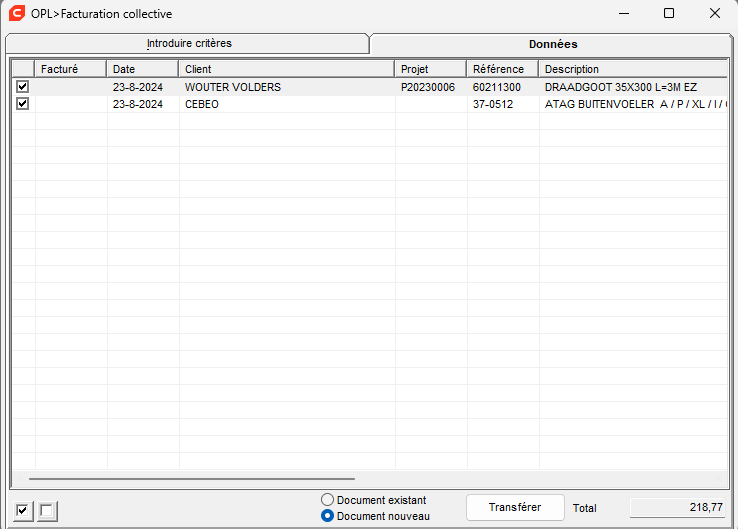
Task: Select the CEBEO client cell
Action: tap(287, 104)
